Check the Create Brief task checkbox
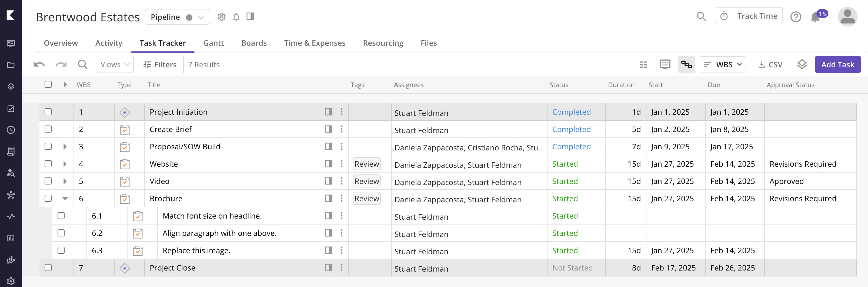Image resolution: width=868 pixels, height=287 pixels. (48, 129)
